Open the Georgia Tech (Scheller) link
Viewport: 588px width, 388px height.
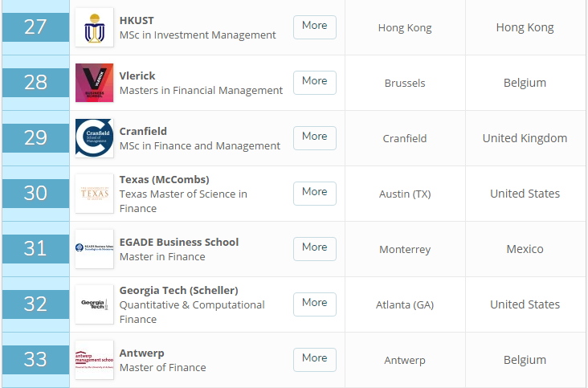click(x=178, y=290)
